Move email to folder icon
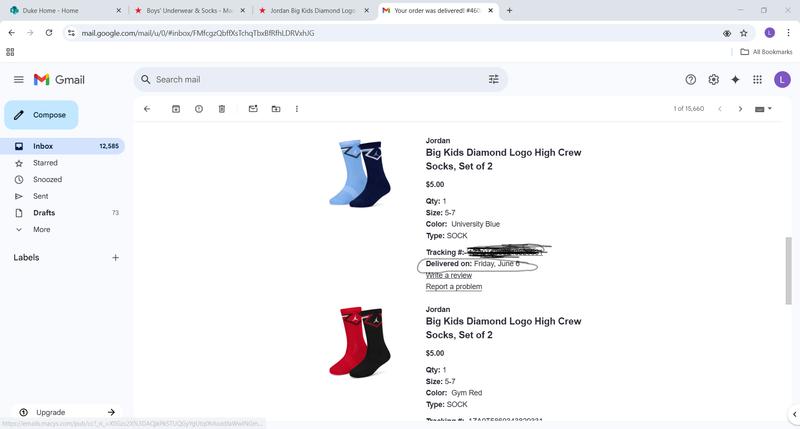 pos(276,109)
